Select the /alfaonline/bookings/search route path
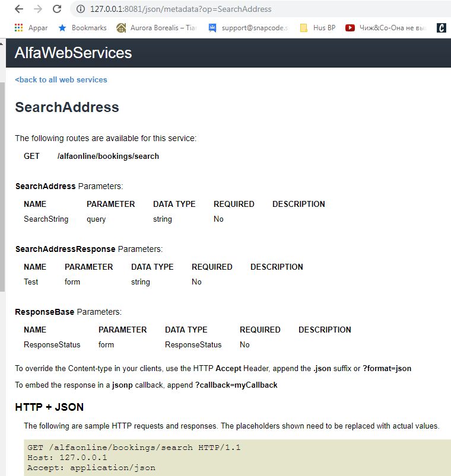The height and width of the screenshot is (476, 451). point(108,156)
